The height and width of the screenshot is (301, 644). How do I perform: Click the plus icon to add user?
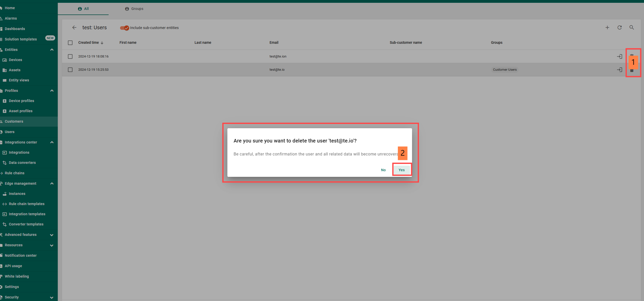607,27
